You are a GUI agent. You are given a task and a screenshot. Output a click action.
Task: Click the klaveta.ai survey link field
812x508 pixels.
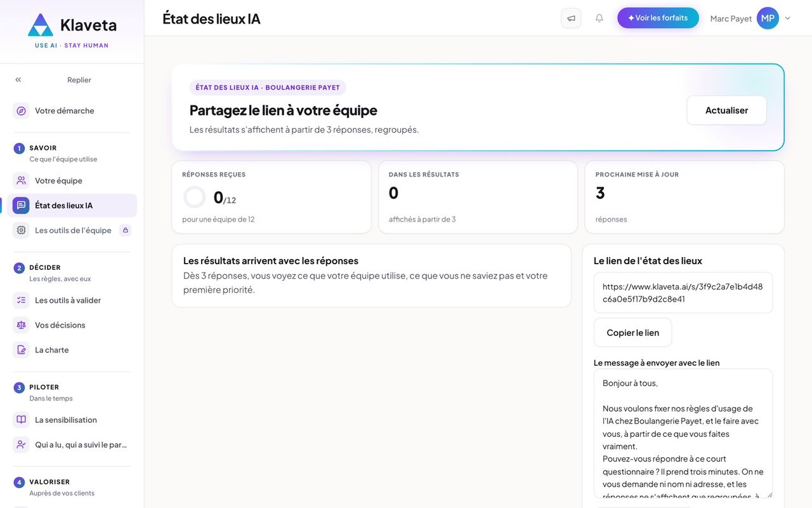pos(683,293)
